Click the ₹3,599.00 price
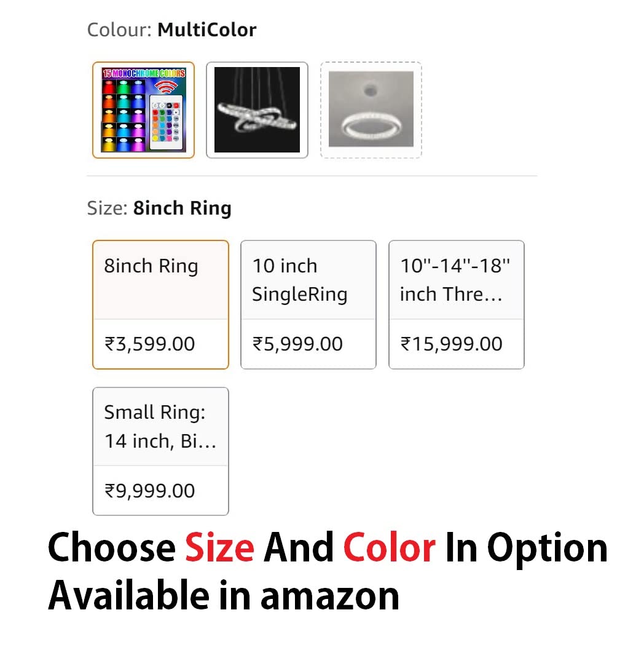Viewport: 644px width, 658px height. click(150, 344)
